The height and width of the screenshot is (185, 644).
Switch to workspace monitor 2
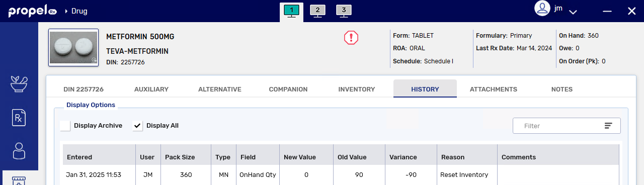tap(317, 11)
